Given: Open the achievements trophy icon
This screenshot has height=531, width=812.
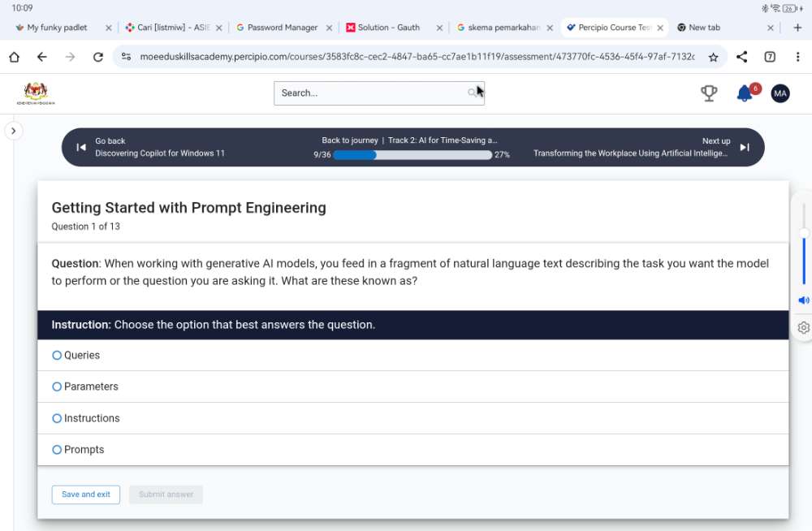Looking at the screenshot, I should [709, 93].
